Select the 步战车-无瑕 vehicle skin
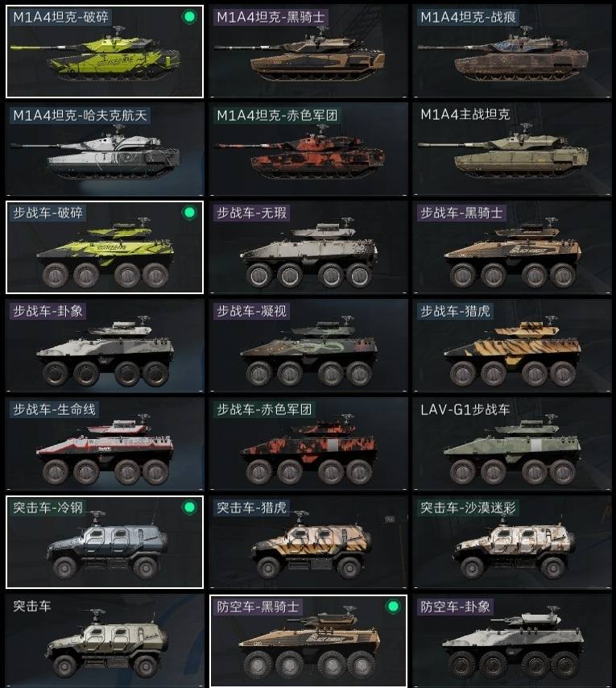The image size is (616, 688). (308, 247)
